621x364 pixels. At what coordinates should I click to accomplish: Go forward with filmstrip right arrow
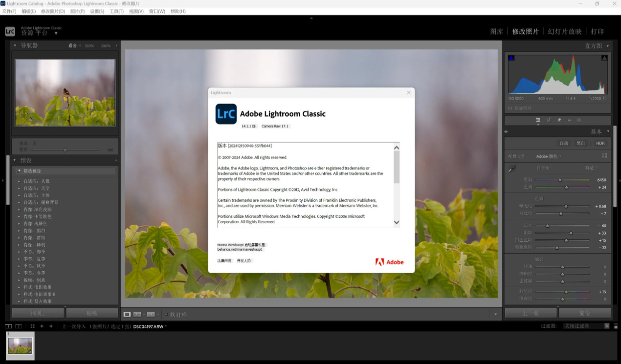point(51,326)
